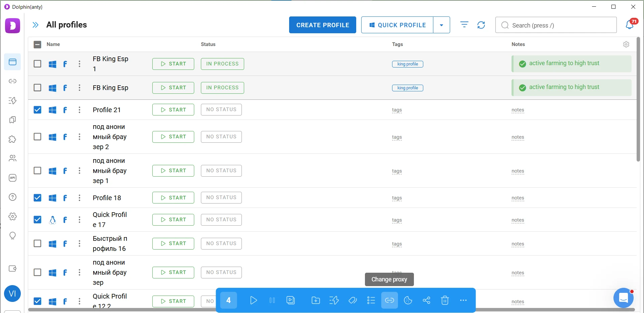644x313 pixels.
Task: Uncheck the Quick Profile 12 2 checkbox
Action: click(x=38, y=301)
